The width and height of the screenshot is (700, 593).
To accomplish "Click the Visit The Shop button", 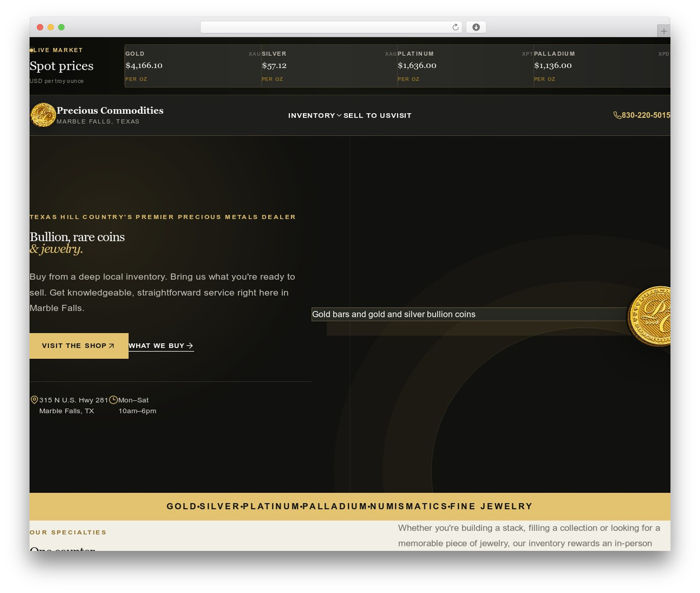I will pos(79,346).
